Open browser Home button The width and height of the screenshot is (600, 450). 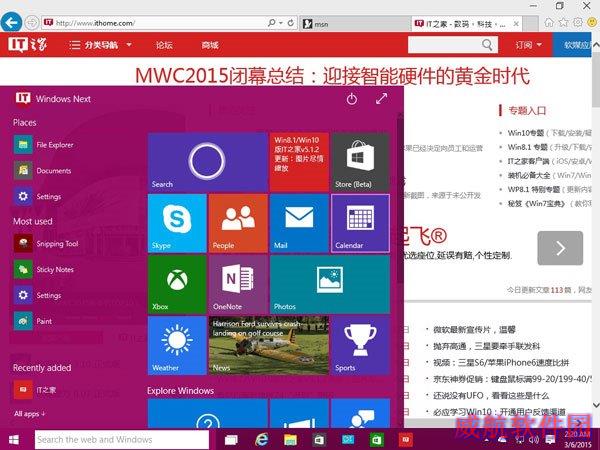point(549,22)
